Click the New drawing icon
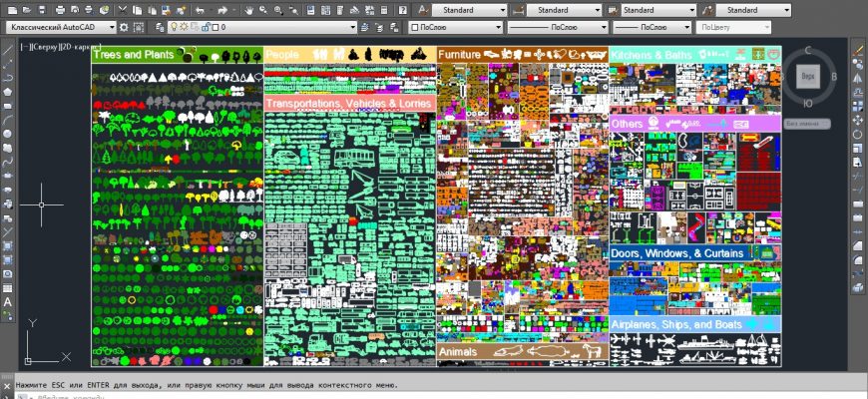Screen dimensions: 868x399 (9, 9)
